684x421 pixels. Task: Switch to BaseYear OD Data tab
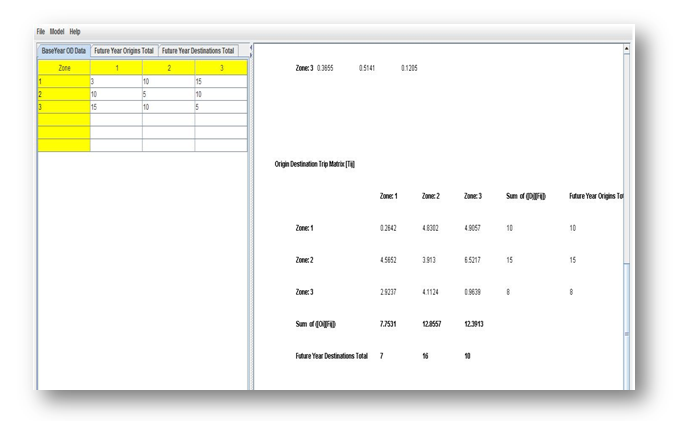click(x=63, y=50)
